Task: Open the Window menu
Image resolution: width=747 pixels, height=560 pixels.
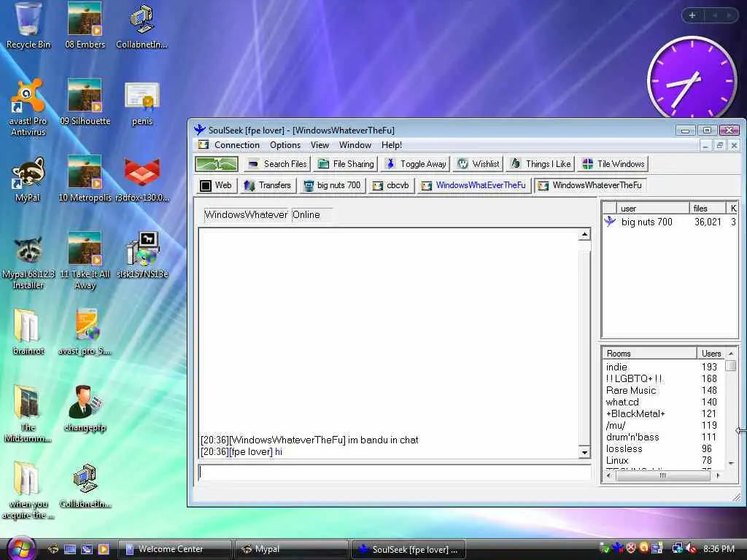Action: pyautogui.click(x=355, y=145)
